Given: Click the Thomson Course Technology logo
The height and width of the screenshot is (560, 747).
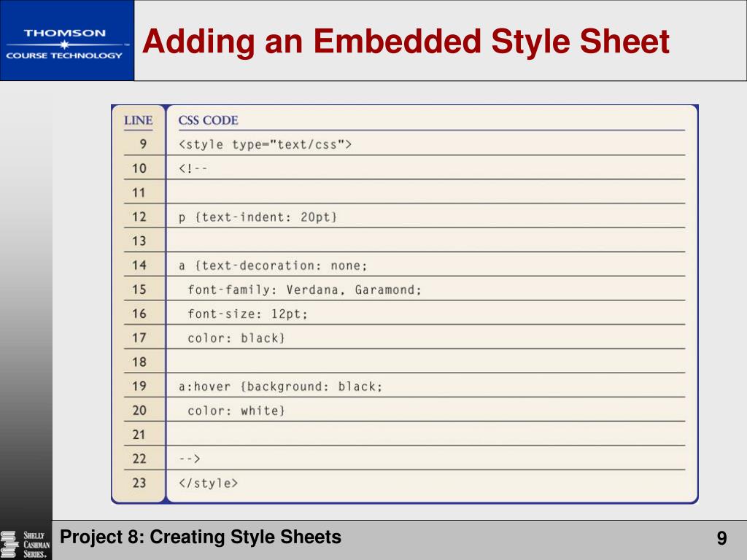Looking at the screenshot, I should [x=66, y=42].
